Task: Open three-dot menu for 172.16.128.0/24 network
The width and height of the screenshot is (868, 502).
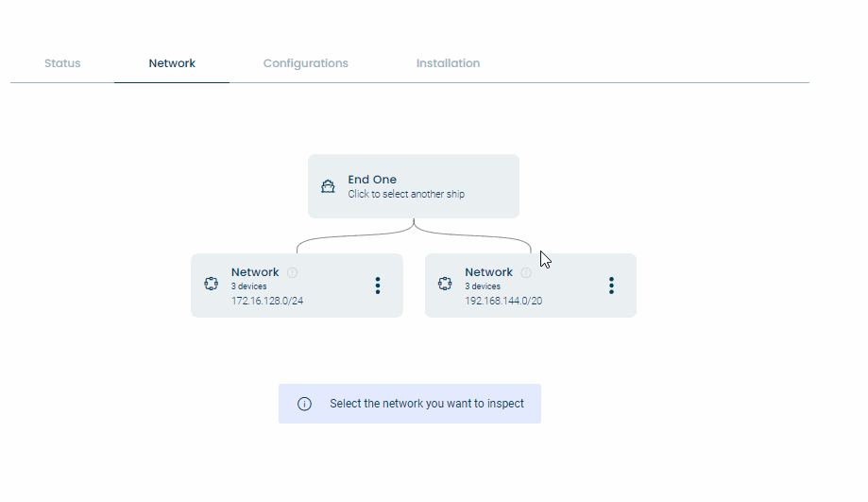Action: click(x=378, y=286)
